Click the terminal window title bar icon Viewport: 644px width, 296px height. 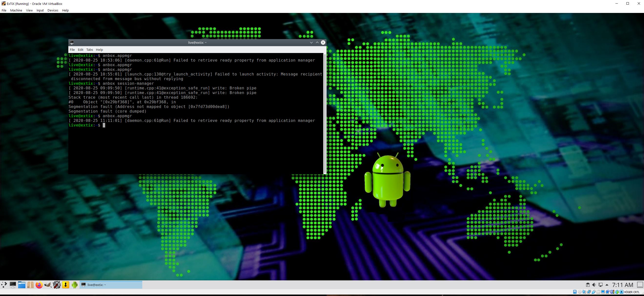(x=72, y=42)
